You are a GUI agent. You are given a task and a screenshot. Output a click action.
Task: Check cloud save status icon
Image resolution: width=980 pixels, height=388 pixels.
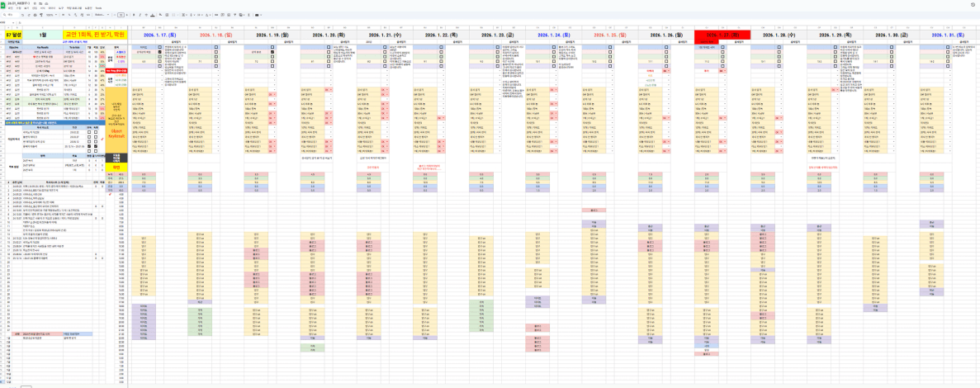(x=47, y=4)
